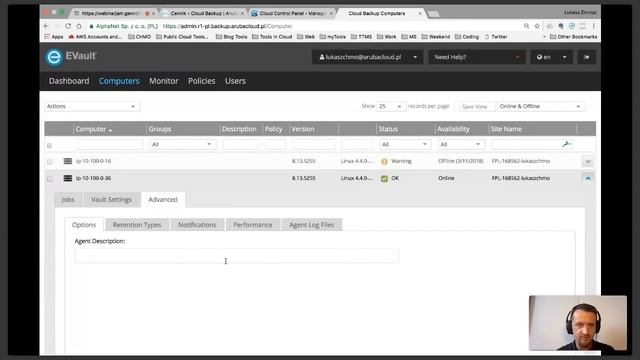
Task: Open the Groups filter dropdown
Action: pyautogui.click(x=181, y=144)
